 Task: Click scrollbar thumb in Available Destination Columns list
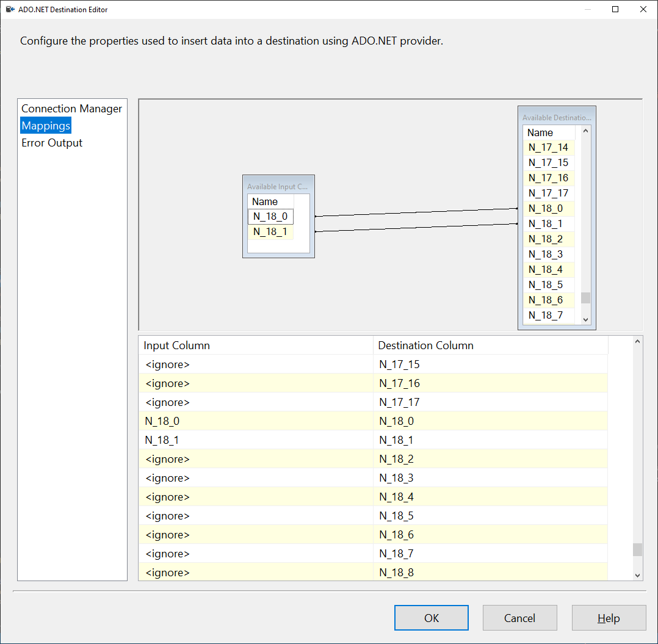tap(586, 297)
